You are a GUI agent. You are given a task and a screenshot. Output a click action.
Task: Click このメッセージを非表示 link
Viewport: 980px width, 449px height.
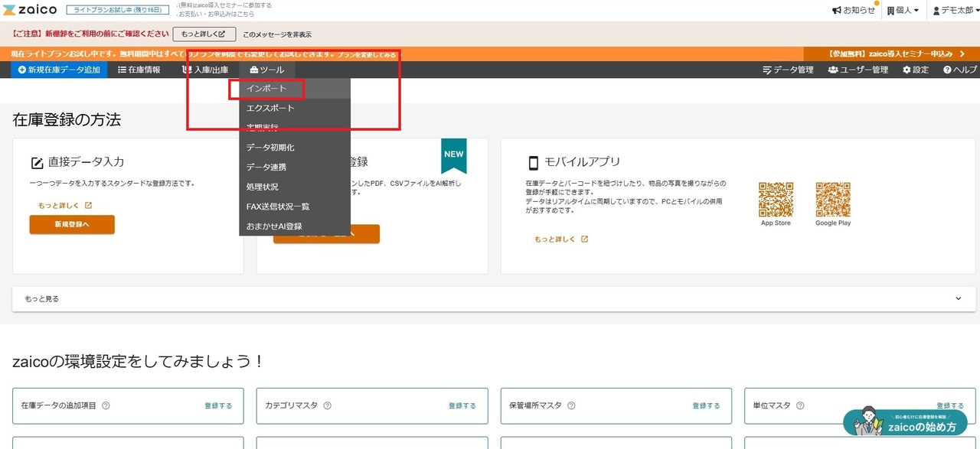[277, 34]
